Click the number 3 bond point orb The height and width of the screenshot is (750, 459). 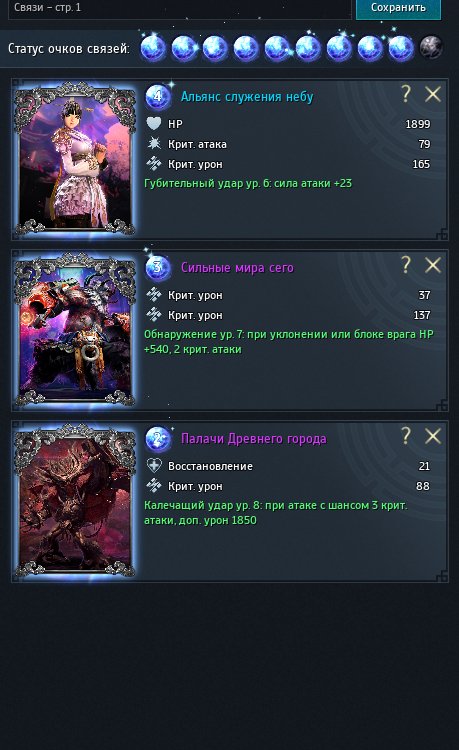pos(158,268)
